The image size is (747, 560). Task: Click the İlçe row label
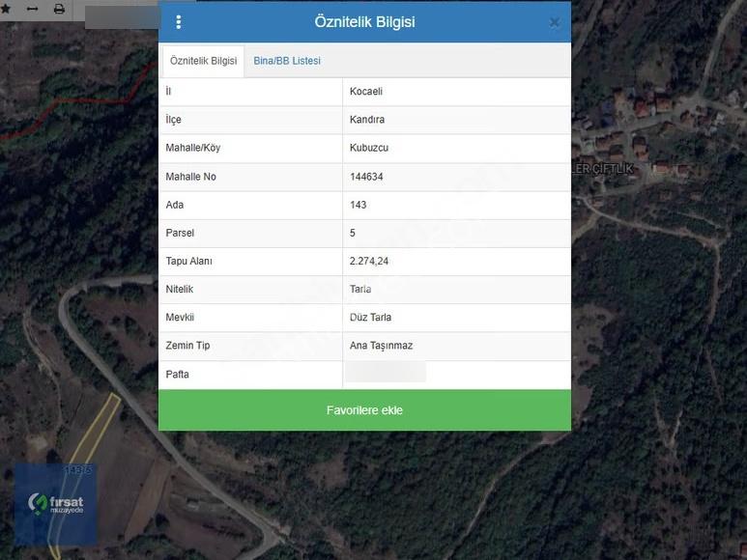pos(173,120)
